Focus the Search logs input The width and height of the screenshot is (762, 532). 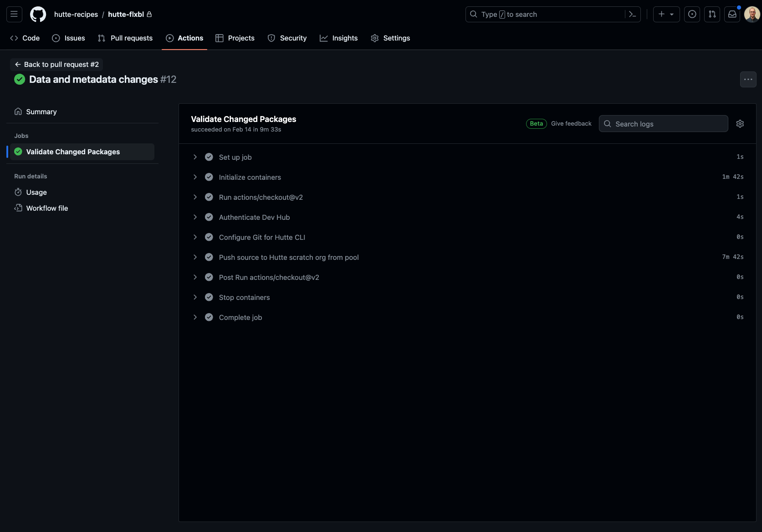coord(663,124)
